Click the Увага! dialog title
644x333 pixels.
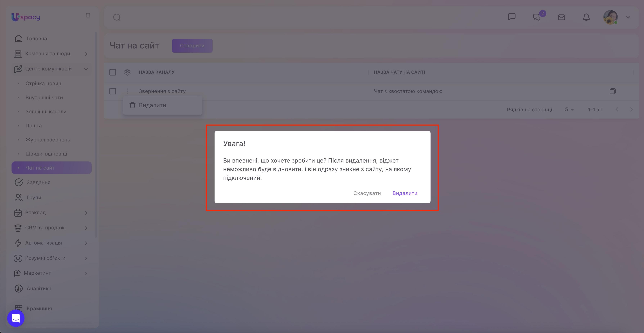click(x=234, y=143)
